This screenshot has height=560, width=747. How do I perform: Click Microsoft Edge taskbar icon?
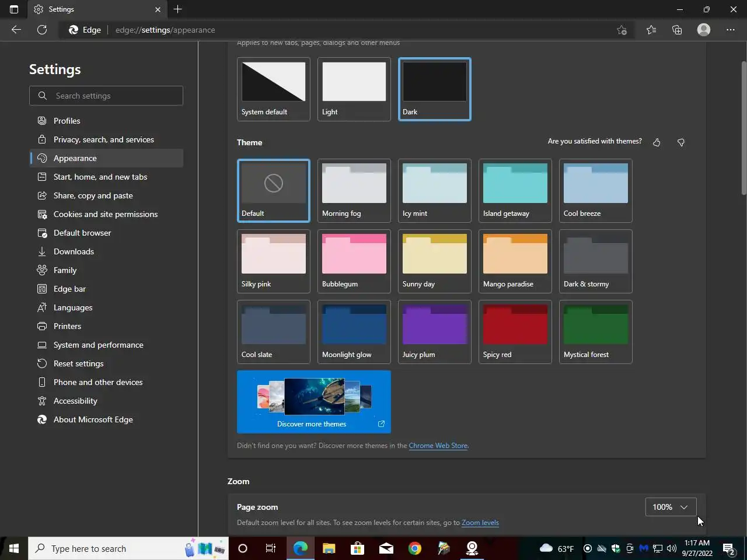click(301, 548)
